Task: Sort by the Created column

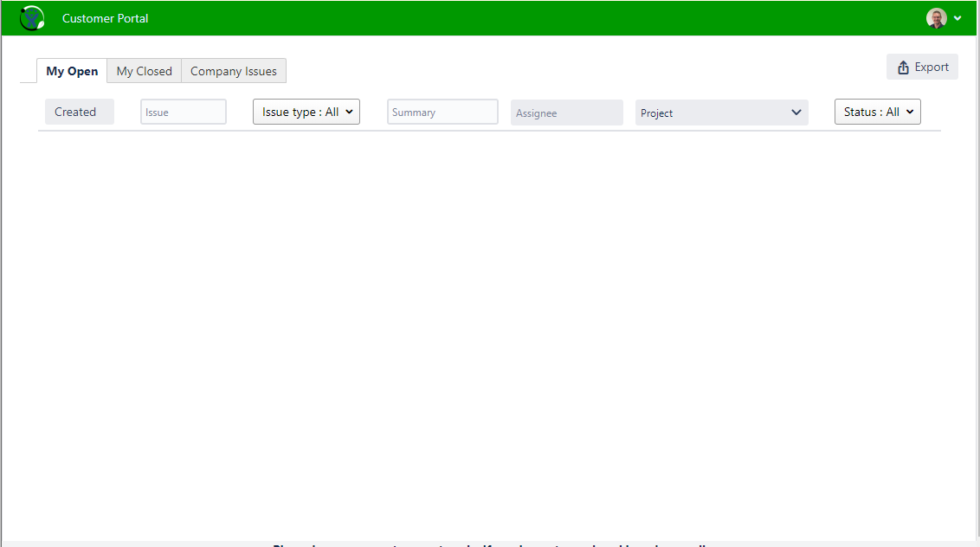Action: pos(80,112)
